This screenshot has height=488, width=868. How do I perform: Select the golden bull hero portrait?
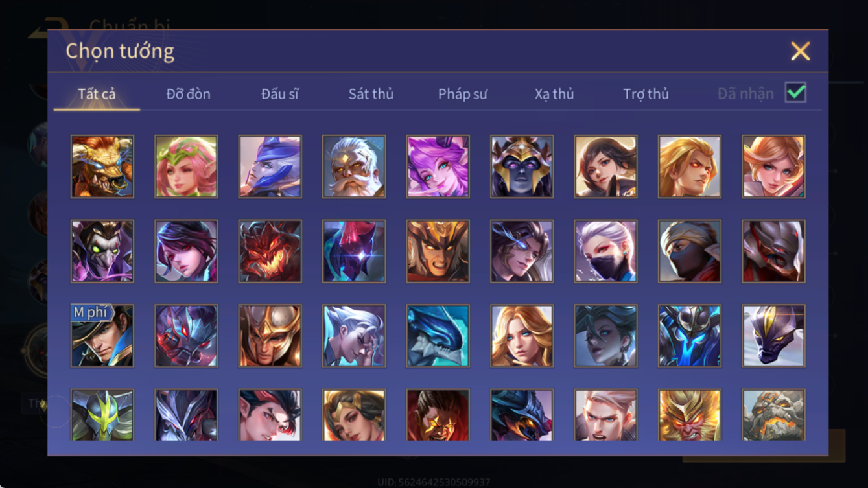point(102,167)
